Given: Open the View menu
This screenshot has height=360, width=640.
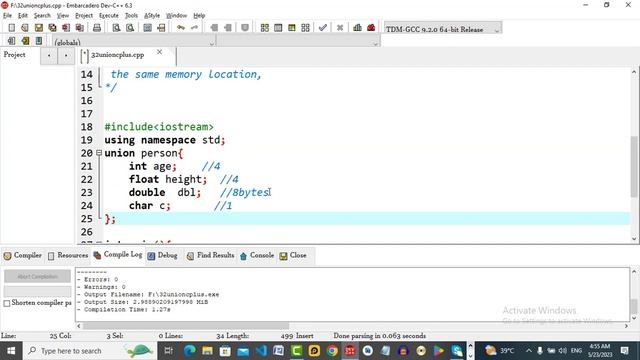Looking at the screenshot, I should [62, 16].
